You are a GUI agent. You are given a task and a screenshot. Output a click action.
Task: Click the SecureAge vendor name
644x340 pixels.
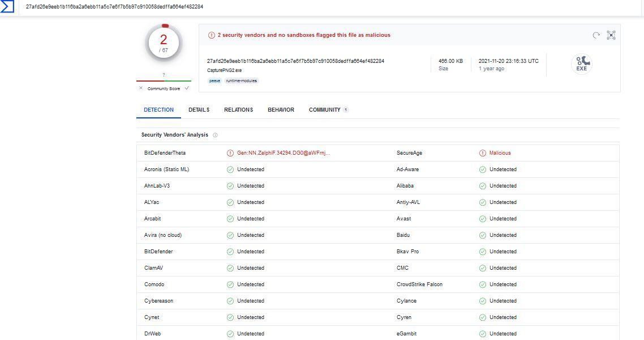[x=410, y=153]
